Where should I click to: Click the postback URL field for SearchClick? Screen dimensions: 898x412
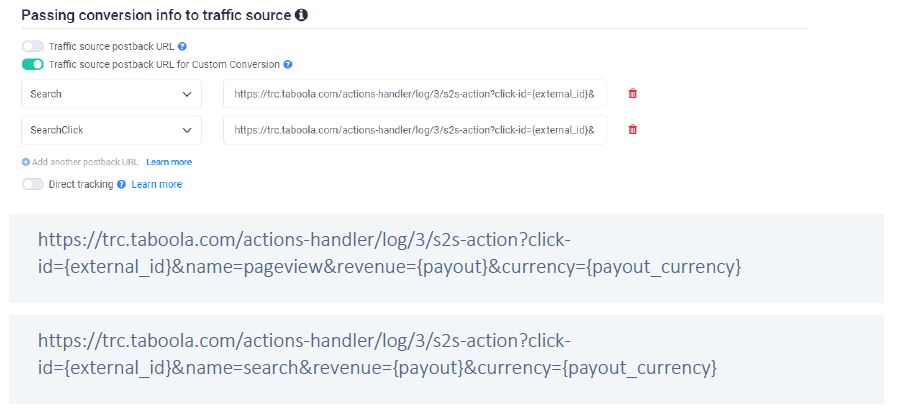click(x=415, y=130)
